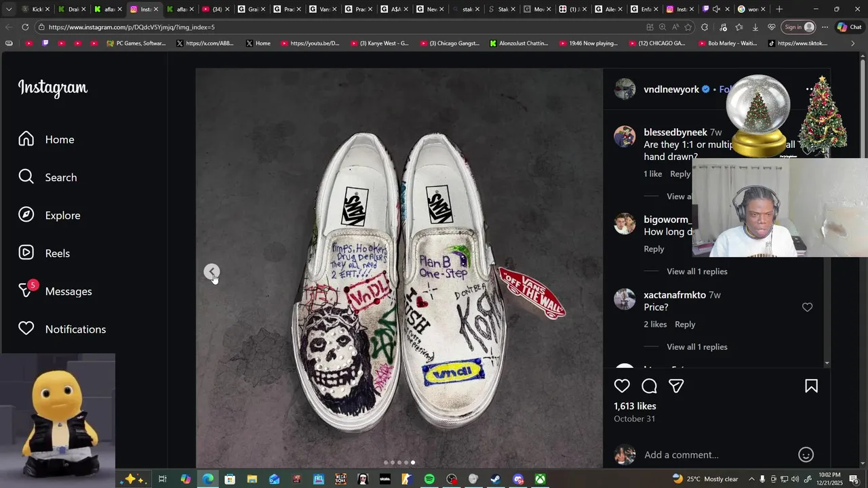Screen dimensions: 868x488
Task: Switch to the Stake browser tab
Action: (501, 9)
